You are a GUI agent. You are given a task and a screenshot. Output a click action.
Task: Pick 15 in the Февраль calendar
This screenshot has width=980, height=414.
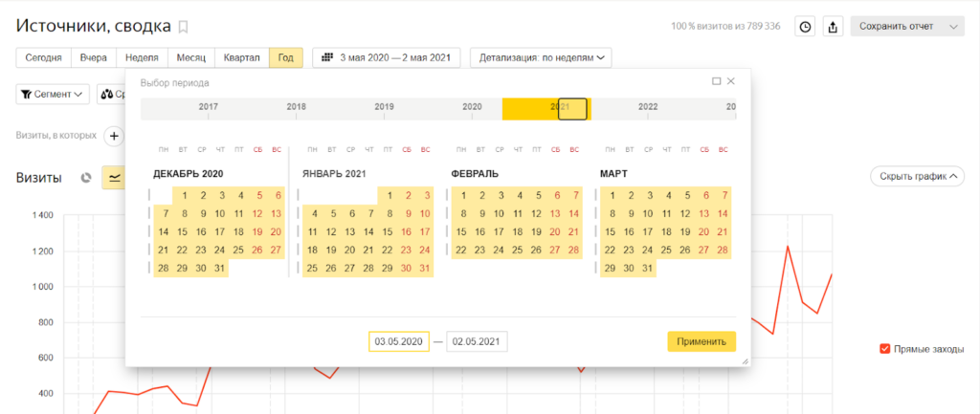click(x=462, y=231)
